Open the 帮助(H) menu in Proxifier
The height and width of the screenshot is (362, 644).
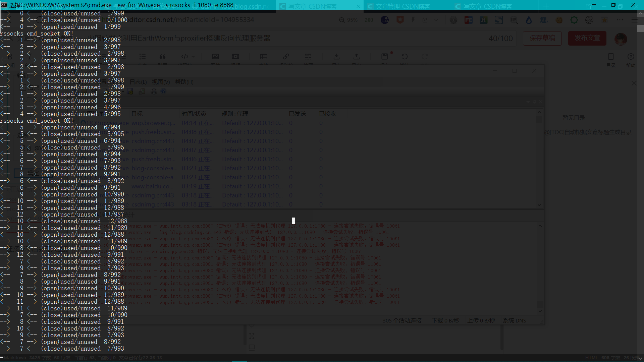(x=184, y=82)
